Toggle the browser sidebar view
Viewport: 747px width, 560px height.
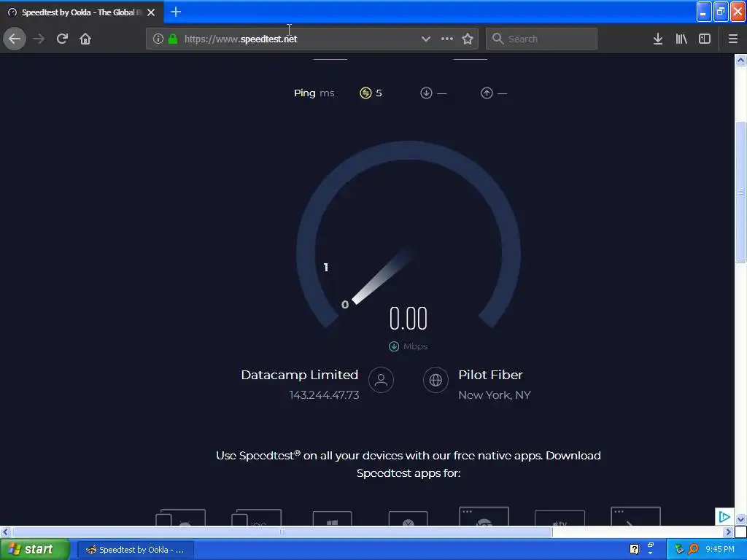[x=705, y=39]
